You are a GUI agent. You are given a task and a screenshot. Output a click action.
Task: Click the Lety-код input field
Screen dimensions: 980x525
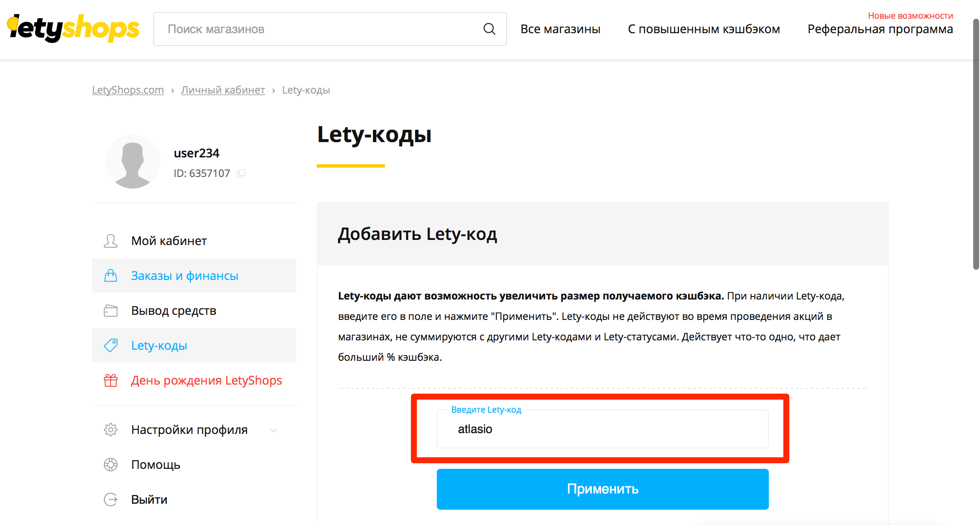[x=602, y=429]
